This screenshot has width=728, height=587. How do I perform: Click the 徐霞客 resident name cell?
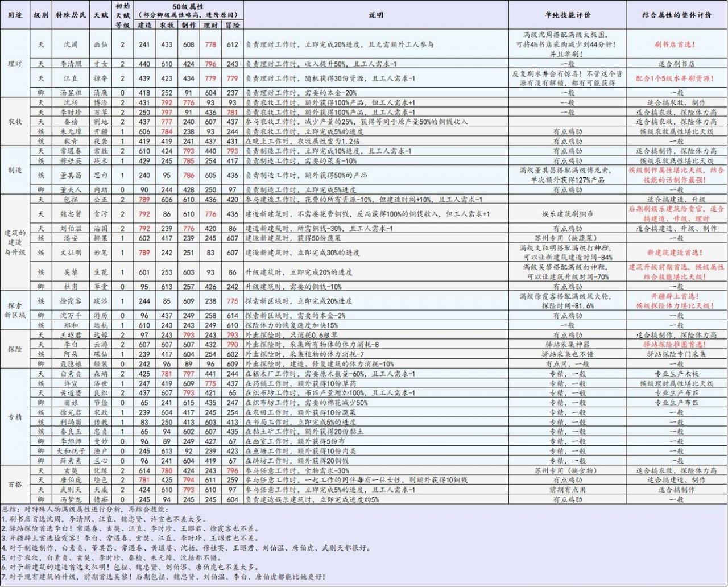point(71,301)
